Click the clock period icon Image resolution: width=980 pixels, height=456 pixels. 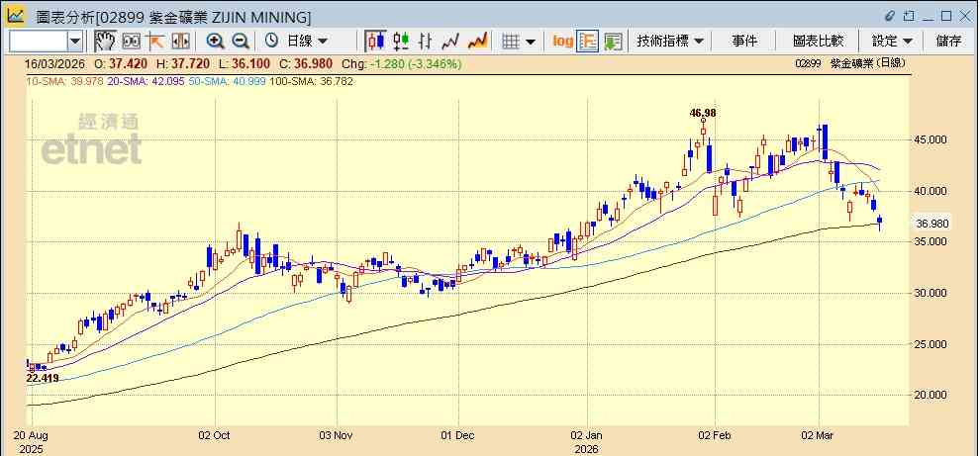click(271, 42)
